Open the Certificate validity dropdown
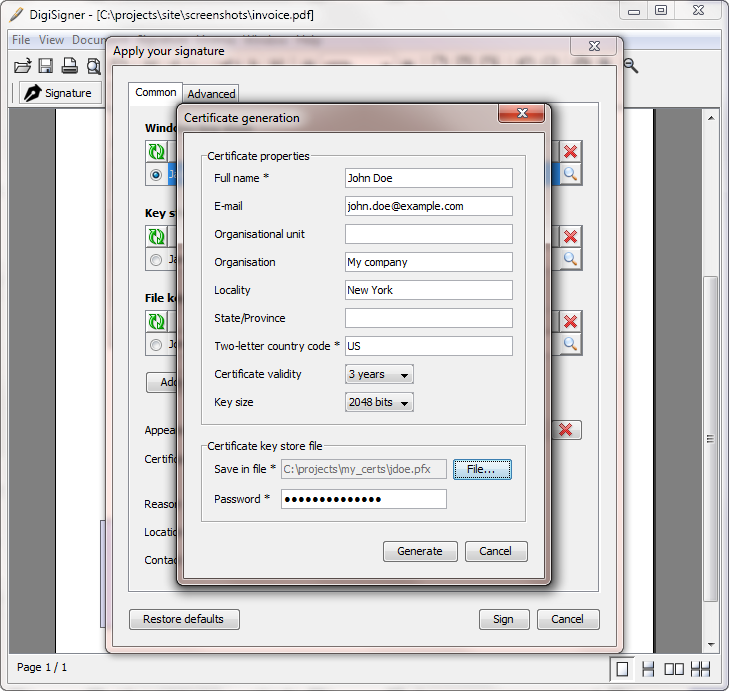Image resolution: width=729 pixels, height=691 pixels. 379,374
